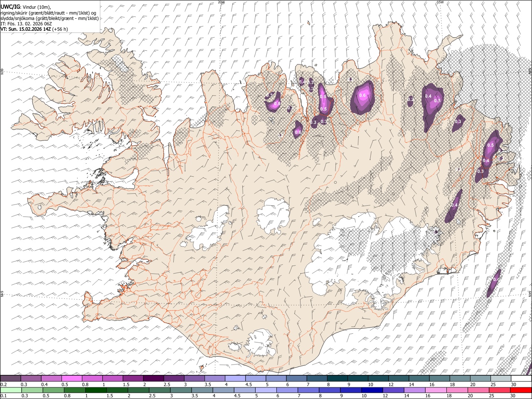Image resolution: width=532 pixels, height=399 pixels.
Task: Click the 'VT: Sun. 15.02.2026 14Z (+56 h)' line
Action: click(x=34, y=29)
